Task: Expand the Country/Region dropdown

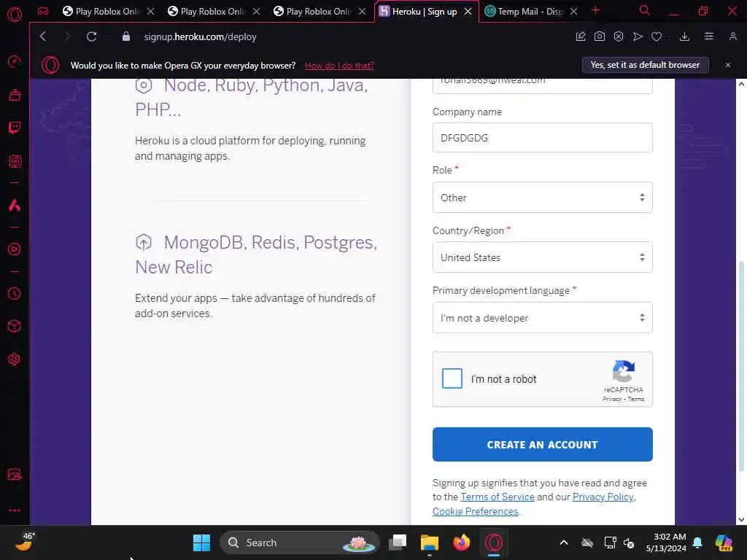Action: tap(542, 257)
